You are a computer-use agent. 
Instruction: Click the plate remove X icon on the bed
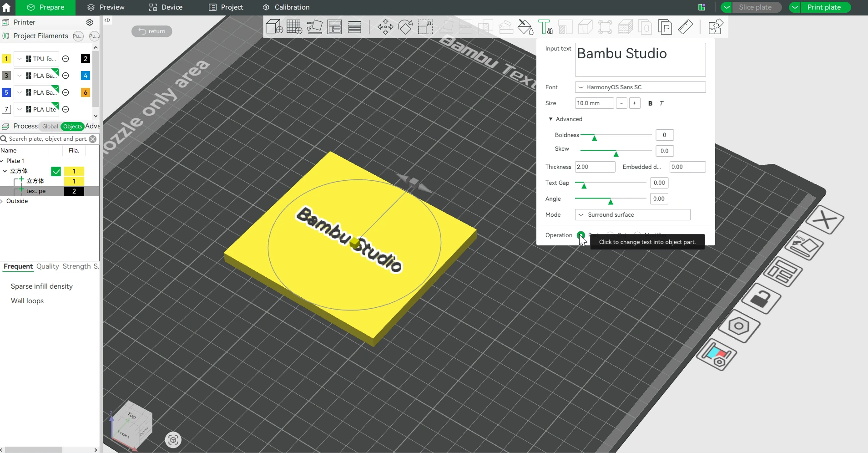(825, 220)
